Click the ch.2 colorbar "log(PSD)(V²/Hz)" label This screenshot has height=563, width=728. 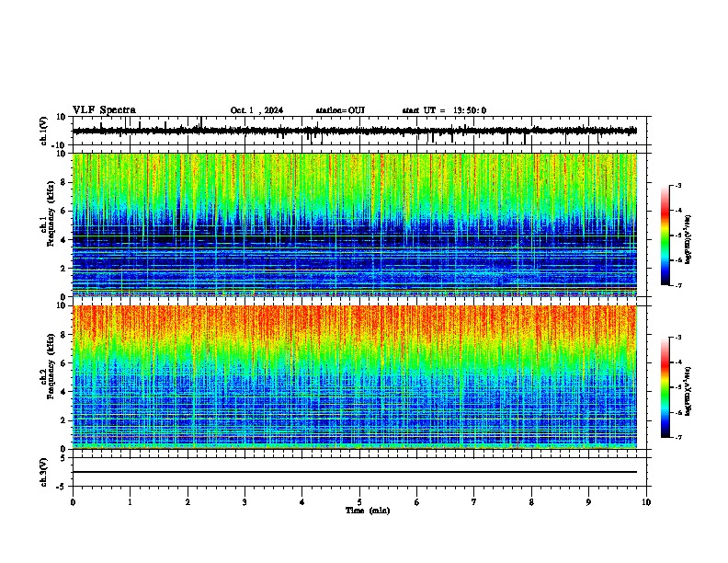(688, 391)
